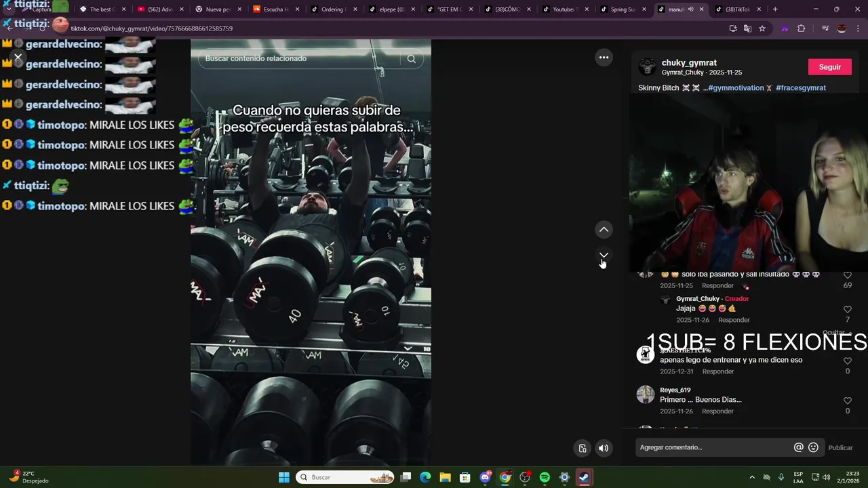Click the microphone icon in the system tray
This screenshot has height=488, width=868.
[x=781, y=477]
